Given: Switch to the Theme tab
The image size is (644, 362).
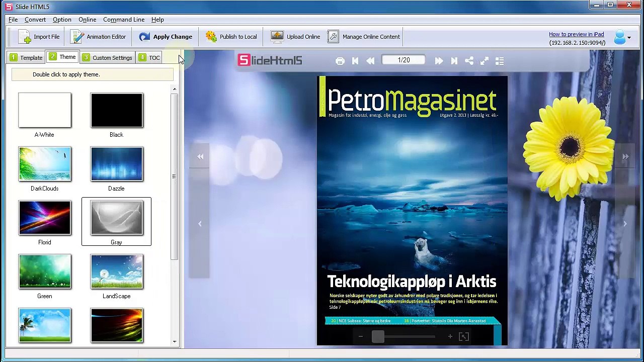Looking at the screenshot, I should click(x=62, y=57).
